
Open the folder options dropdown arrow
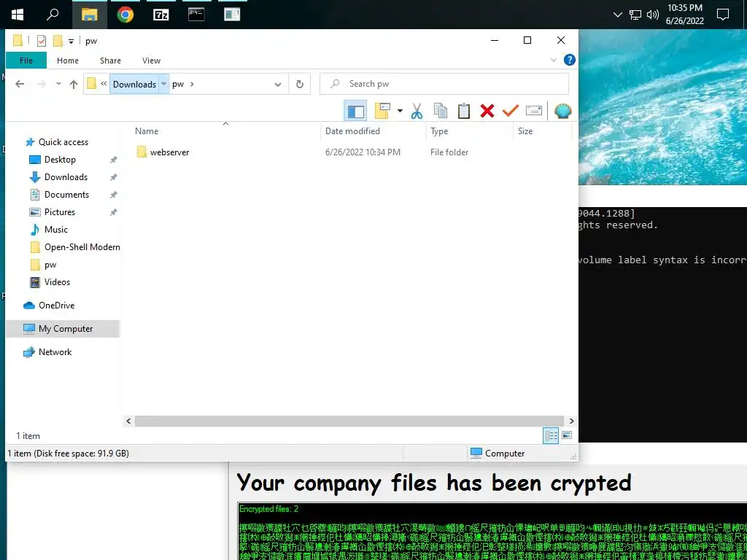(400, 111)
